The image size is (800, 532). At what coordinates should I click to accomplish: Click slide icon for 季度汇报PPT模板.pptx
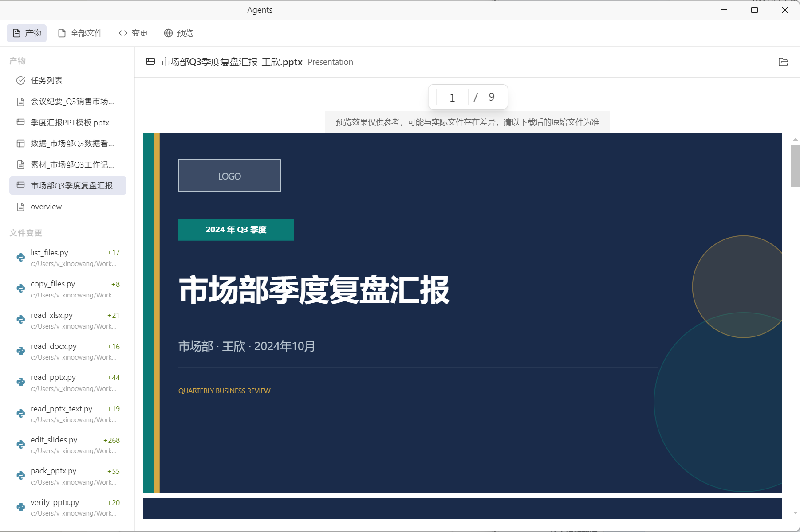(20, 122)
